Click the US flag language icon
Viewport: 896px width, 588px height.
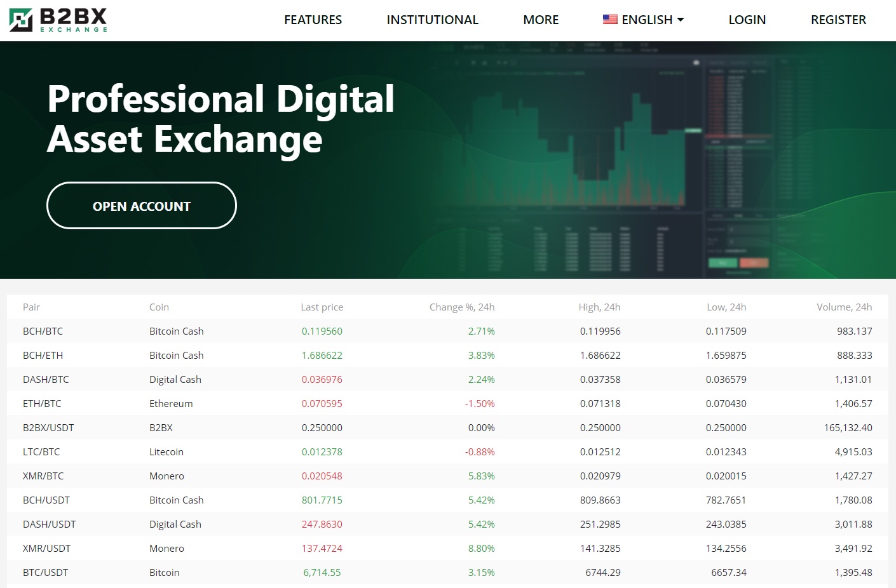click(610, 20)
